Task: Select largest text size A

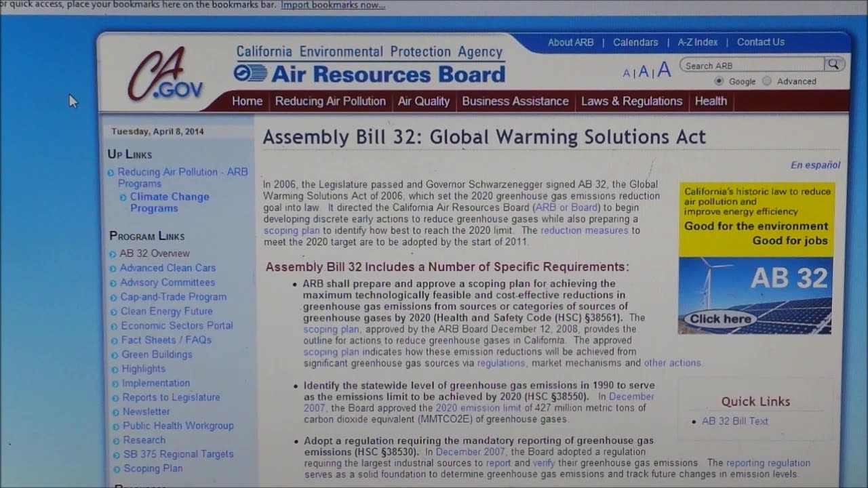Action: 664,69
